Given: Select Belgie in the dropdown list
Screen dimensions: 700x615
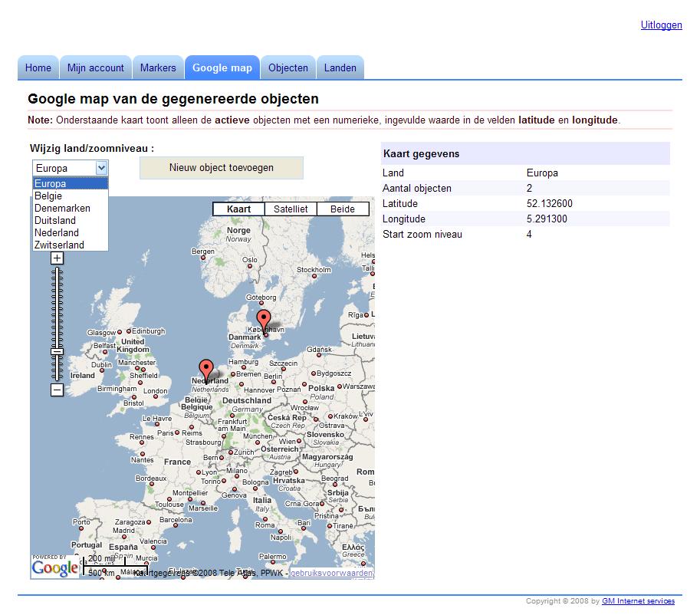Looking at the screenshot, I should tap(70, 196).
